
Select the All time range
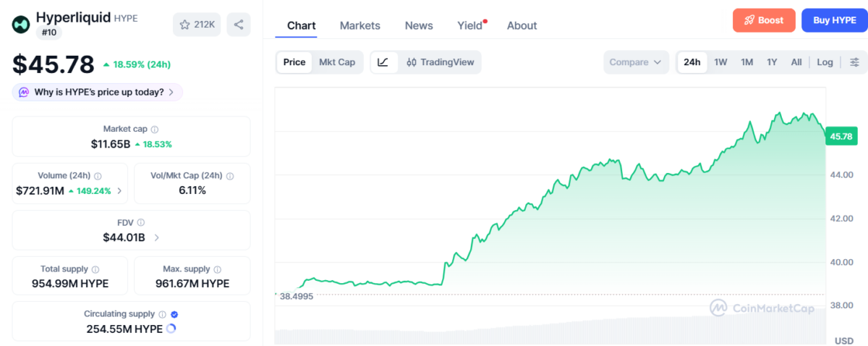click(x=796, y=62)
